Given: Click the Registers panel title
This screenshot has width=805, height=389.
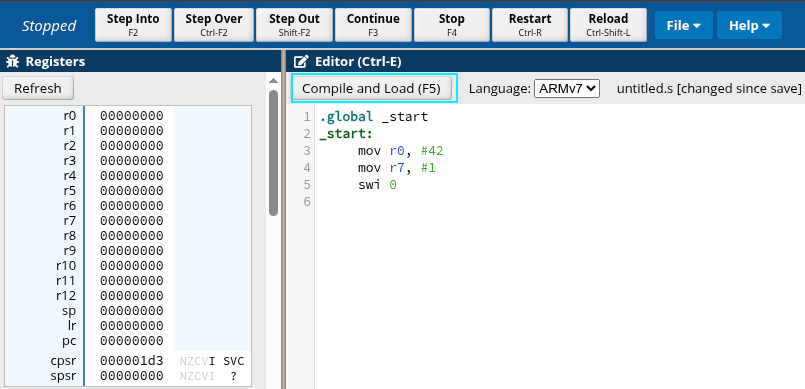Looking at the screenshot, I should tap(55, 62).
